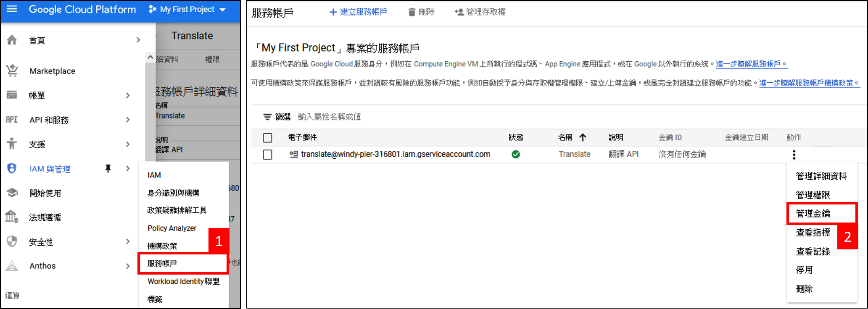Expand the API 和服務 submenu chevron
The height and width of the screenshot is (309, 868).
coord(128,120)
